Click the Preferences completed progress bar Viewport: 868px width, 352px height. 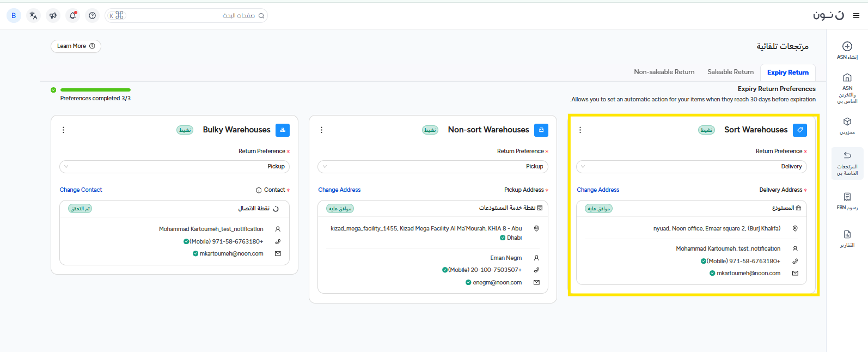(x=95, y=90)
